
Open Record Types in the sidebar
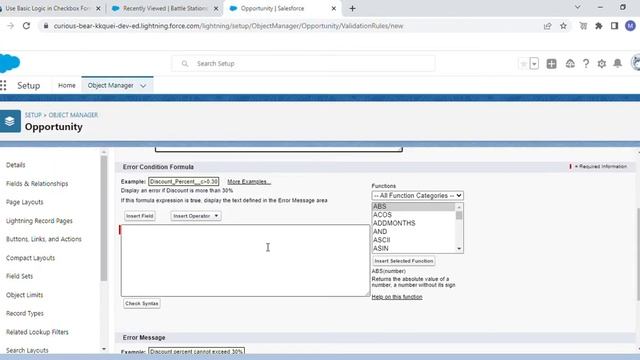pyautogui.click(x=24, y=313)
